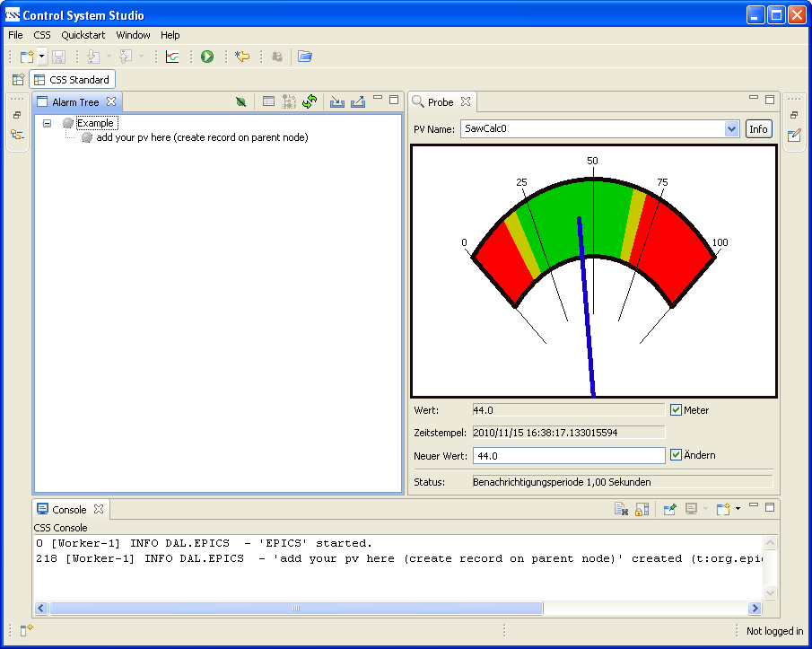
Task: Switch to the Console tab
Action: coord(69,510)
